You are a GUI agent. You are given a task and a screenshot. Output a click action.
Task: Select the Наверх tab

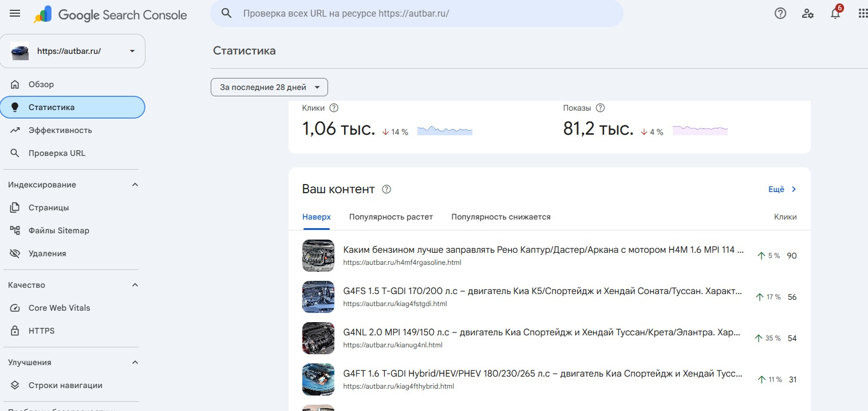(317, 217)
